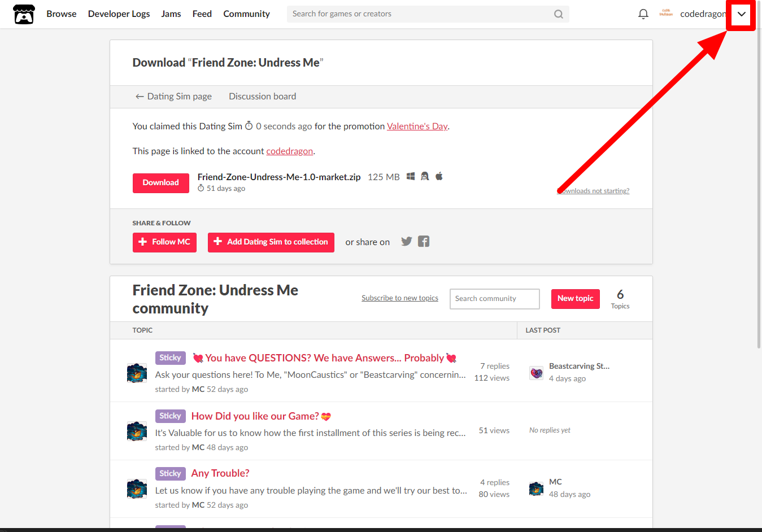762x532 pixels.
Task: Open the notifications bell
Action: (643, 14)
